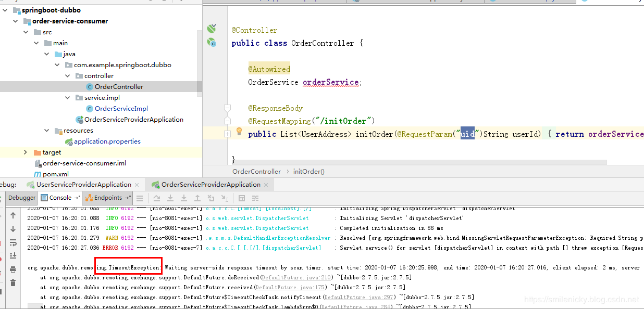Click TimeoutException text in the console
644x309 pixels.
click(135, 267)
